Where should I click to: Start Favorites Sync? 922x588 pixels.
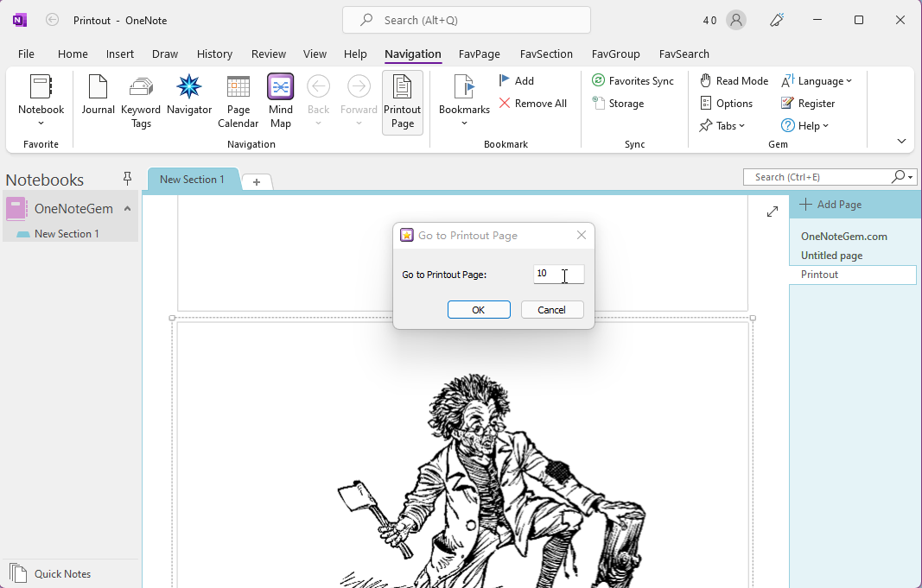point(633,81)
